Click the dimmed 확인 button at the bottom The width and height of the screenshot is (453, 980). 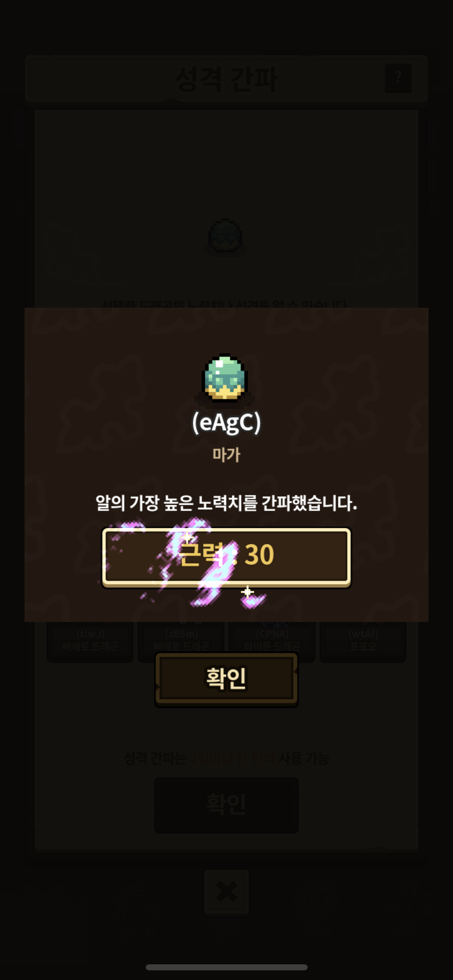pyautogui.click(x=226, y=805)
